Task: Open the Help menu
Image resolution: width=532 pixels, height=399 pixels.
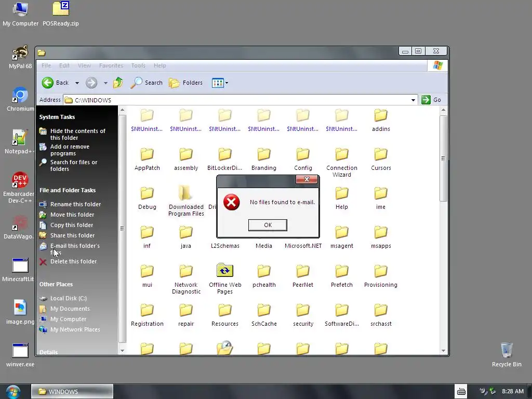Action: click(159, 65)
